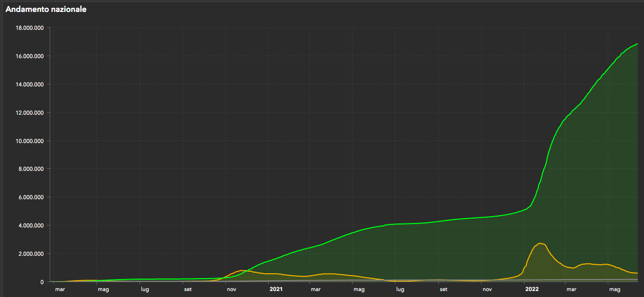Click the 2021 year marker on x-axis
The image size is (644, 297).
(276, 289)
